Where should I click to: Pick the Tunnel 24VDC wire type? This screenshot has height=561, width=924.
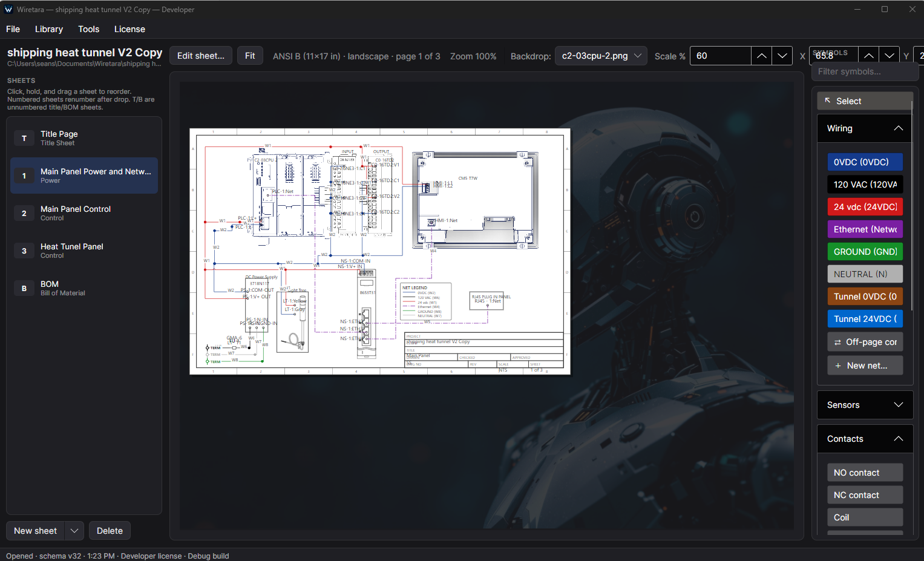click(x=865, y=319)
